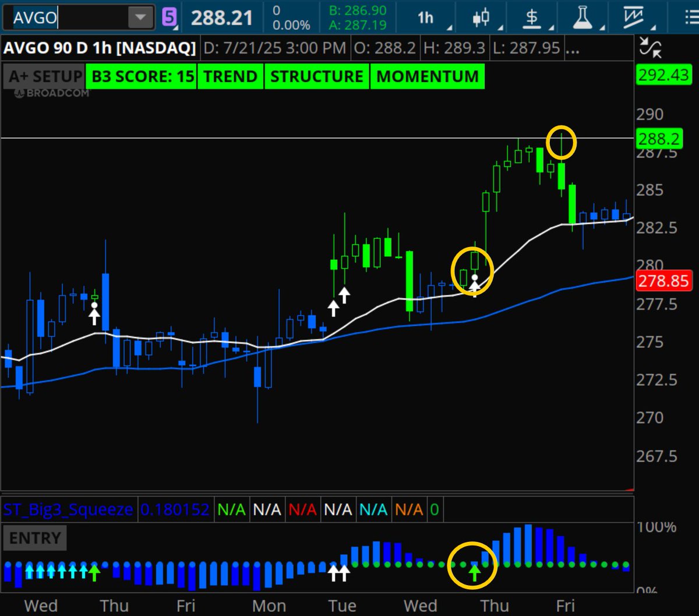Click the ST_Big3_Squeeze study name
The height and width of the screenshot is (616, 699).
coord(68,510)
